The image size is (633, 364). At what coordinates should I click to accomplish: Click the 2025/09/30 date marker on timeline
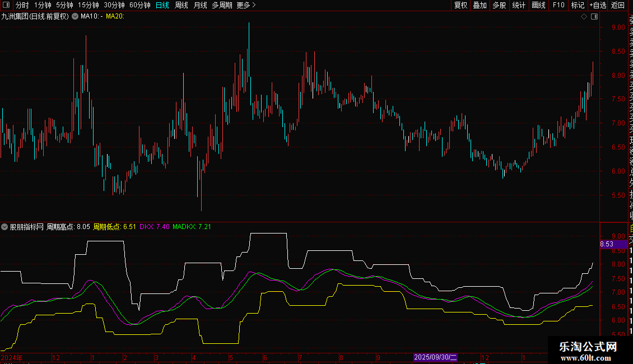tap(435, 357)
